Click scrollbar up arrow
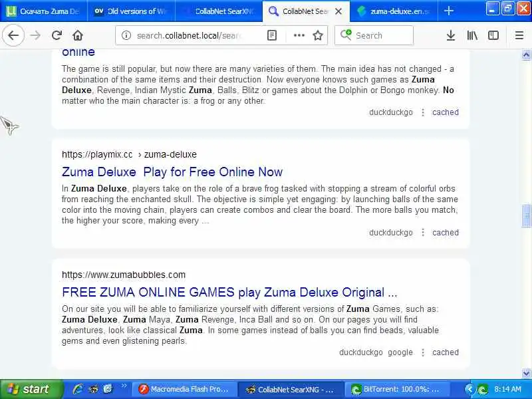This screenshot has width=532, height=399. click(x=526, y=55)
